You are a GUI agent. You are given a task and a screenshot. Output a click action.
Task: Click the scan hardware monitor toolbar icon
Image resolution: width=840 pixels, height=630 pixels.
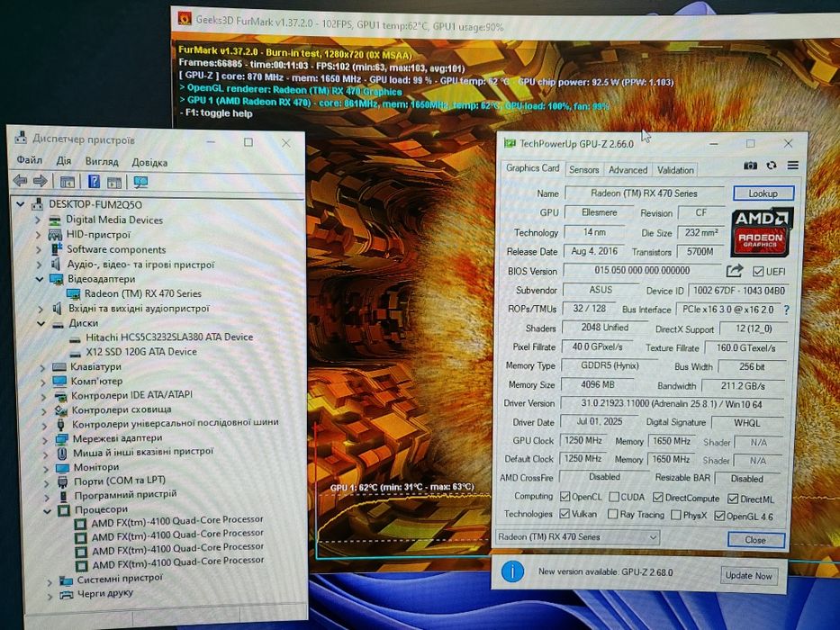click(x=140, y=182)
